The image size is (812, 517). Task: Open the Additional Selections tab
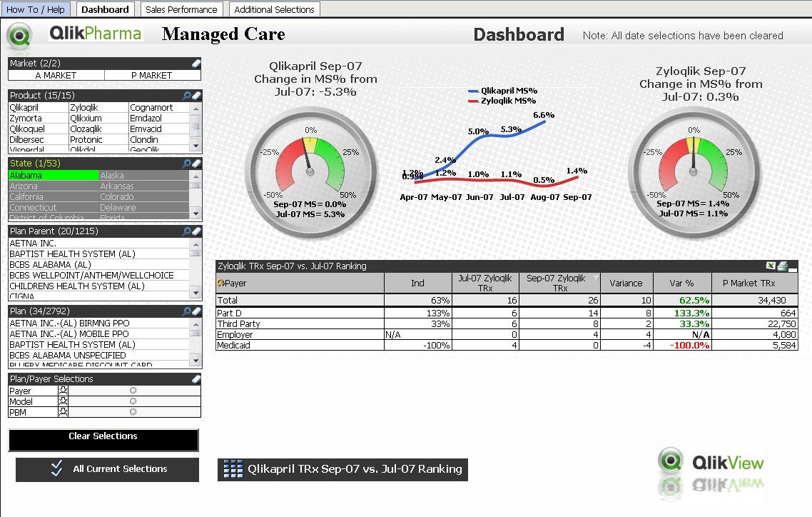(274, 9)
